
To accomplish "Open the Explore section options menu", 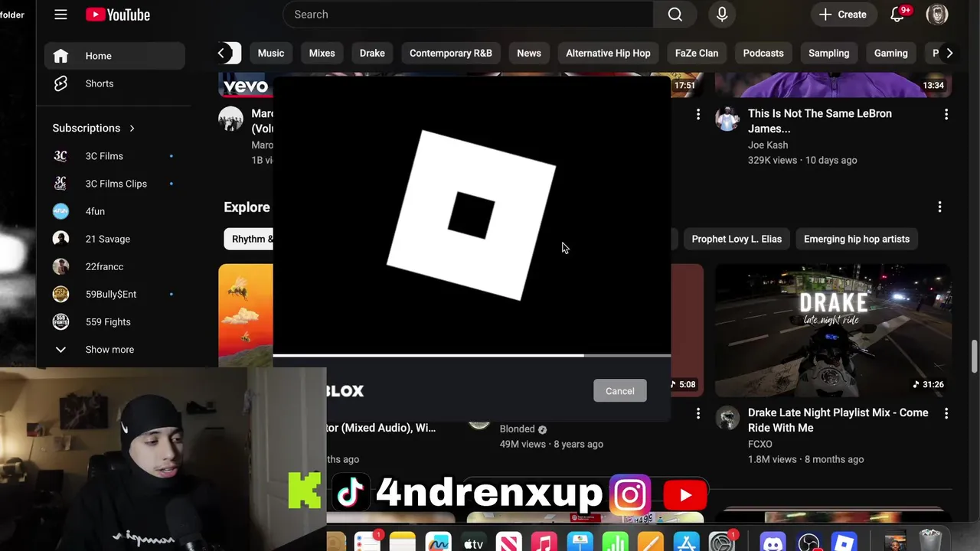I will click(x=939, y=207).
